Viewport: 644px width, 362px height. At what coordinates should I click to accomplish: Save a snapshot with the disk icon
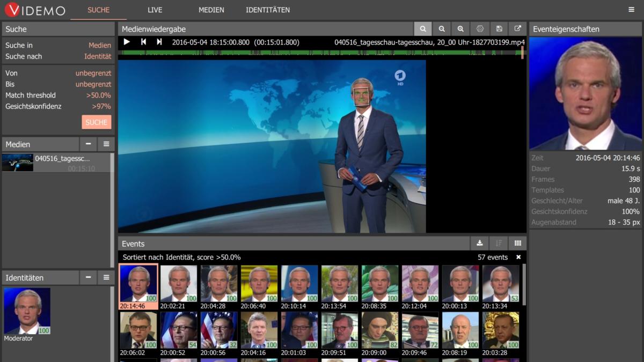(x=499, y=28)
